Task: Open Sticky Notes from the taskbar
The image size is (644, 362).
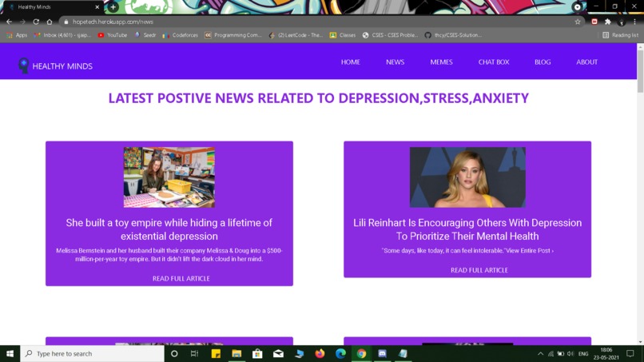Action: (x=216, y=353)
